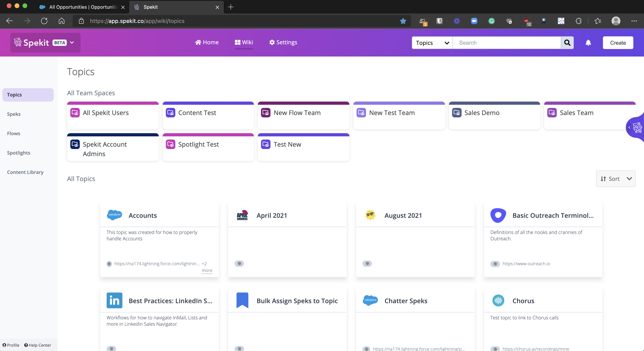The height and width of the screenshot is (351, 644).
Task: Click the LinkedIn logo topic icon
Action: point(115,300)
